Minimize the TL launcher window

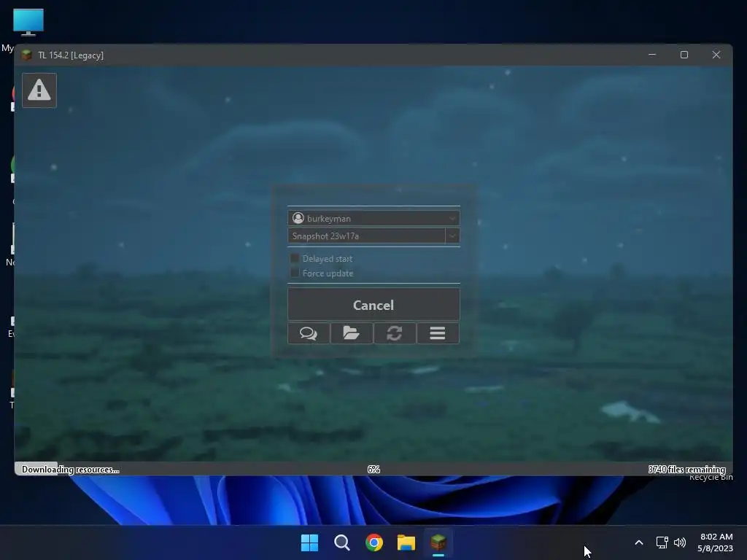(x=652, y=55)
